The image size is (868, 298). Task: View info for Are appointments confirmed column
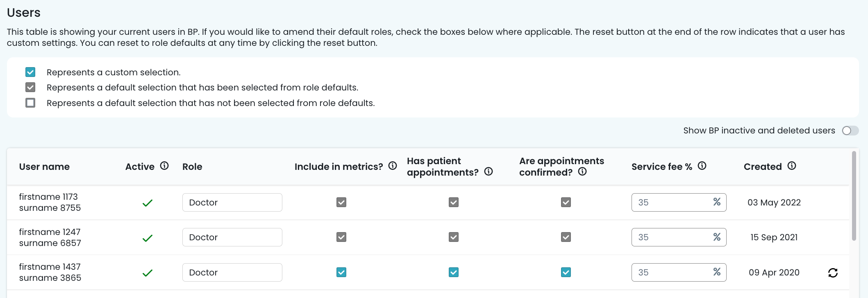point(582,172)
